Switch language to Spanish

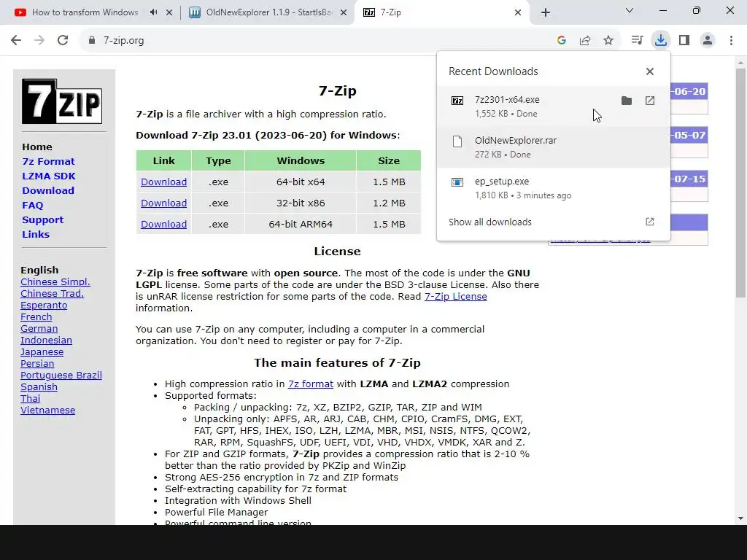pos(39,387)
